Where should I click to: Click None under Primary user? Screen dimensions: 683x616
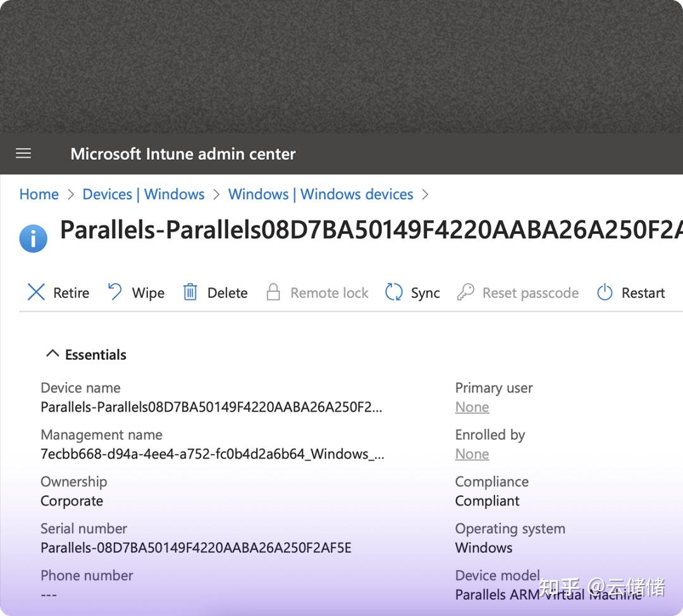point(472,407)
